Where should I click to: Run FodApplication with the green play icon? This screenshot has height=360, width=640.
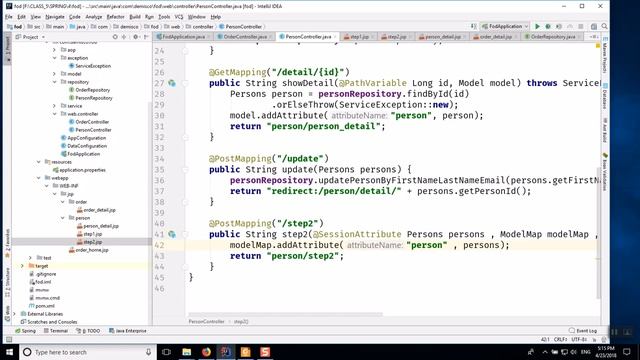click(537, 27)
